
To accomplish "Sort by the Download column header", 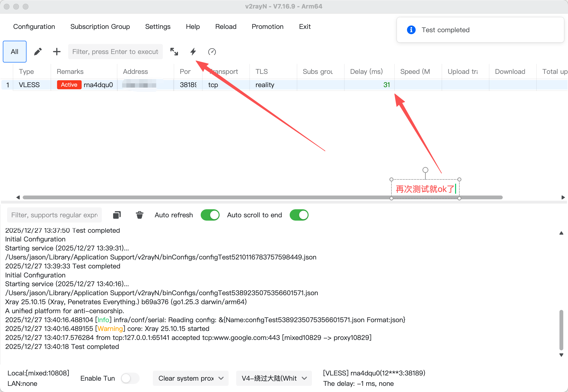I will pos(513,71).
